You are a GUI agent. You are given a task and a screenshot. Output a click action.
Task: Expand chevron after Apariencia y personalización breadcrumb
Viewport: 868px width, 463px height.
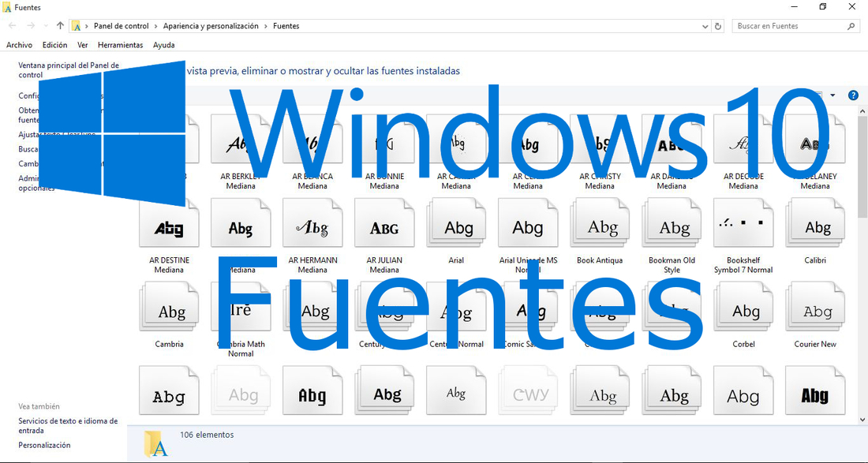pos(266,26)
